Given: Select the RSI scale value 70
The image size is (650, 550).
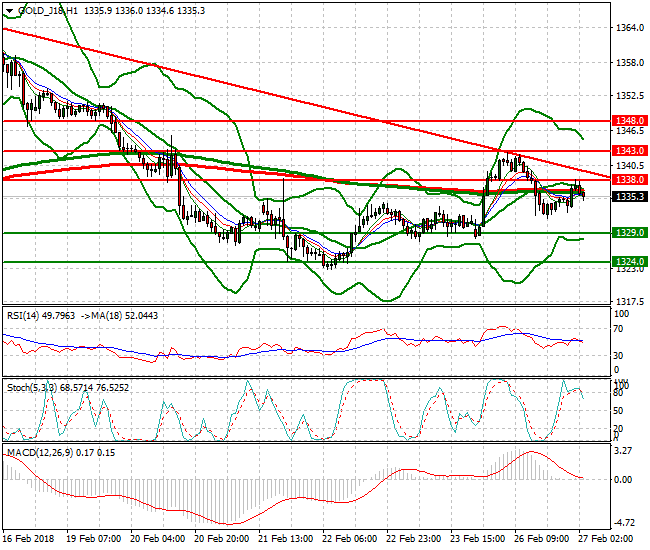Looking at the screenshot, I should click(618, 329).
